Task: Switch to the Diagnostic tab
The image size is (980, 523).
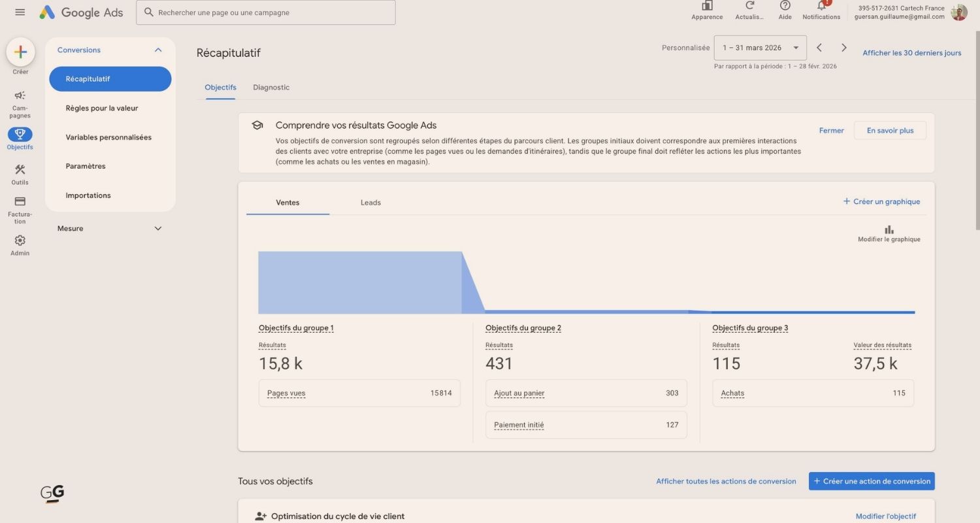Action: click(x=271, y=87)
